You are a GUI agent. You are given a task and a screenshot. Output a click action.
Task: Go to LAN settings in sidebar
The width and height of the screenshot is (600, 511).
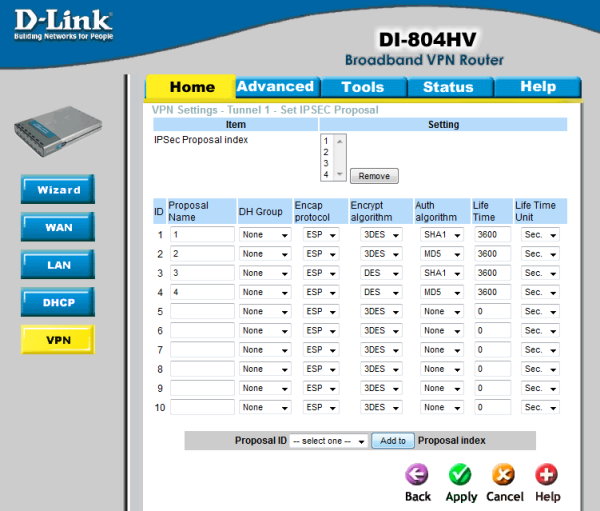(58, 264)
